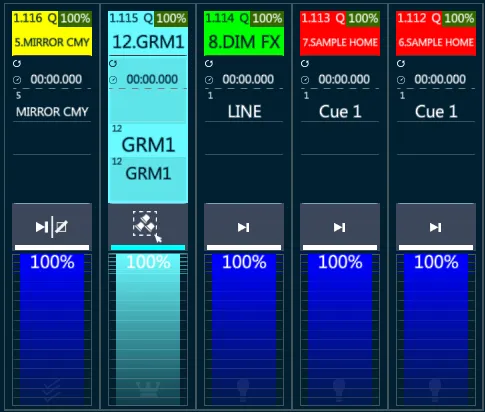Click loop icon in 7.SAMPLE HOME executor

point(305,63)
